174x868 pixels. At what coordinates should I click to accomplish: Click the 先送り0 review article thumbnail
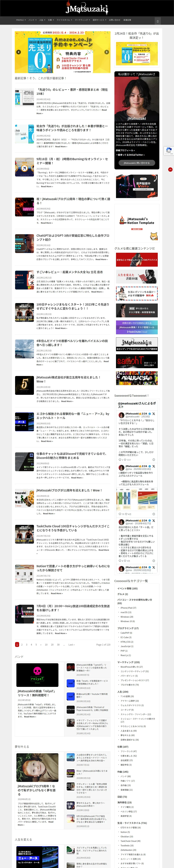(x=24, y=97)
